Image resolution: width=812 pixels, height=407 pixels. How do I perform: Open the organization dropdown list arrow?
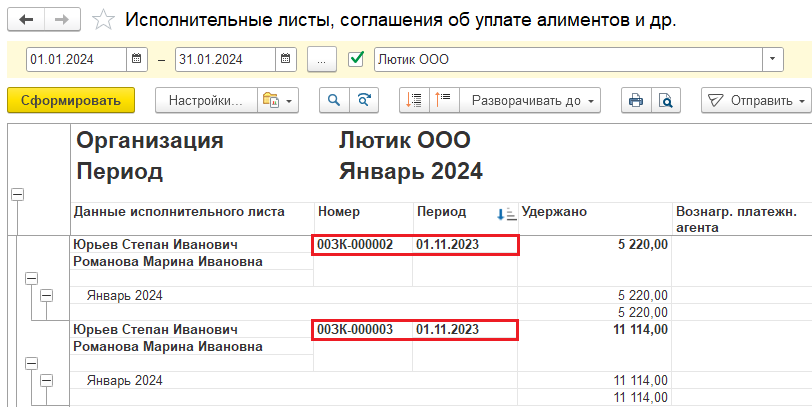pyautogui.click(x=772, y=59)
